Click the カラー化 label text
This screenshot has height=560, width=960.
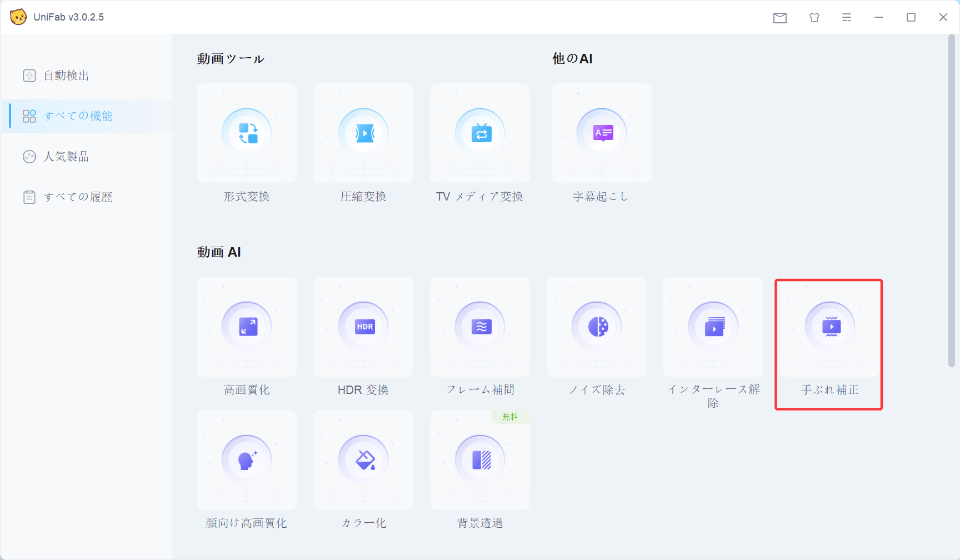tap(363, 523)
